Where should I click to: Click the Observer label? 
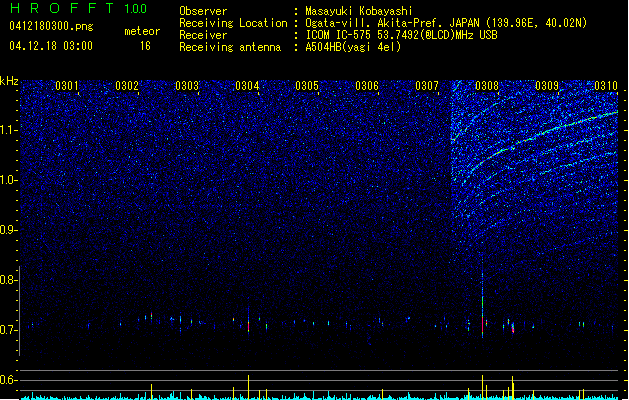[203, 11]
